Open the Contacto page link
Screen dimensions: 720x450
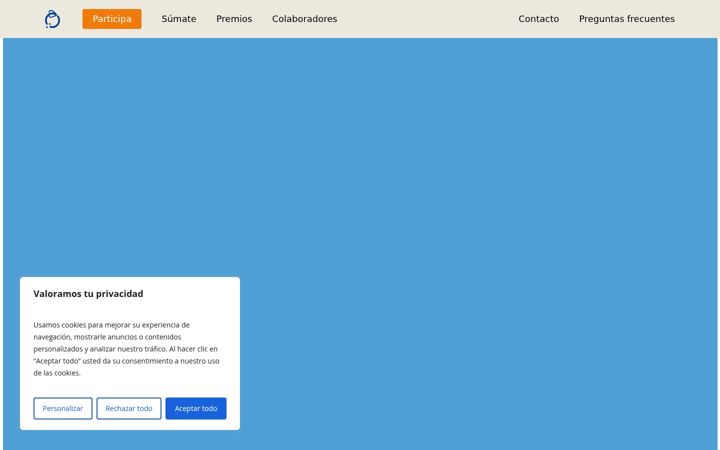[x=539, y=19]
